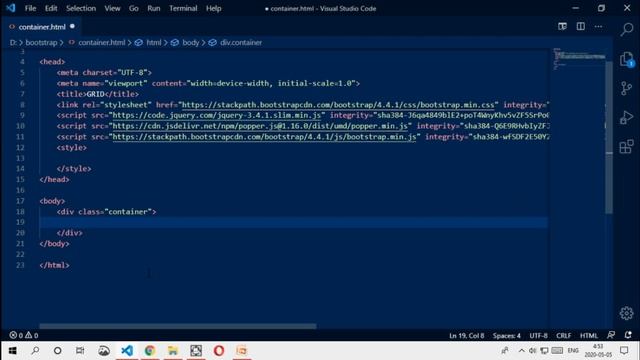The image size is (640, 360).
Task: Change indentation via Spaces: 4
Action: click(x=507, y=336)
